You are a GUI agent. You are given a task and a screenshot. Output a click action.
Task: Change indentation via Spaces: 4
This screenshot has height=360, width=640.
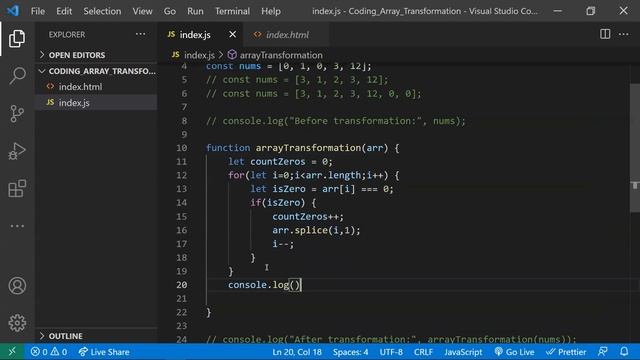pos(350,351)
